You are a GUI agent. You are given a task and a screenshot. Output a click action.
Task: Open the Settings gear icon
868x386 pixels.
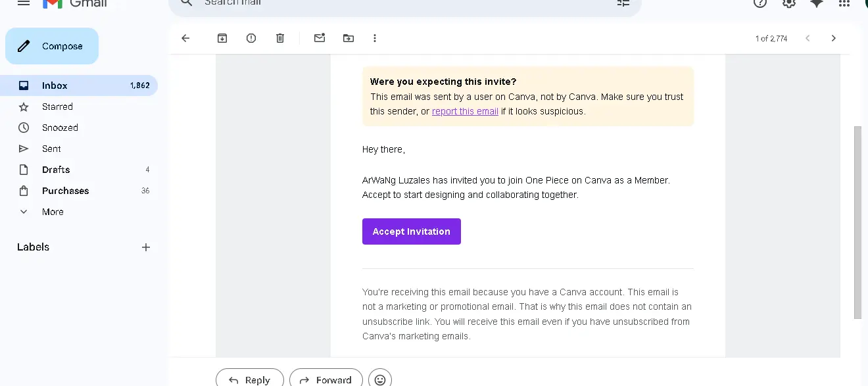788,3
